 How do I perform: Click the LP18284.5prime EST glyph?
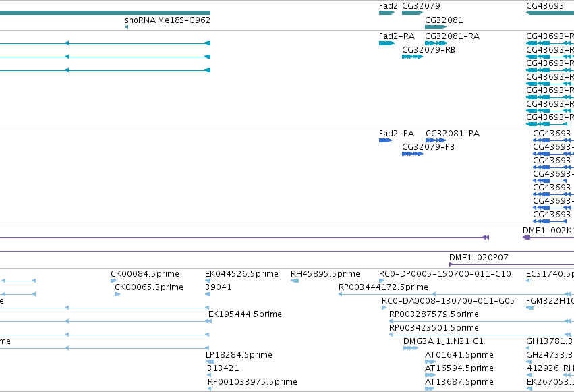[210, 362]
